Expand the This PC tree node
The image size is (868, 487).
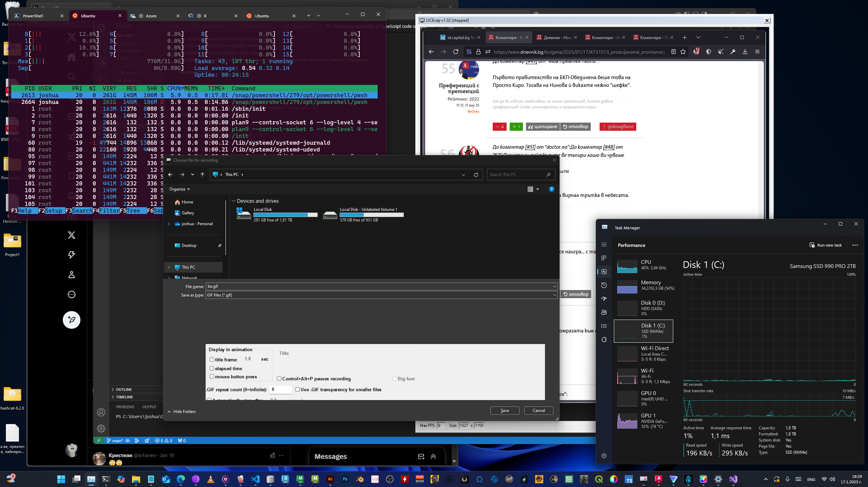[169, 267]
